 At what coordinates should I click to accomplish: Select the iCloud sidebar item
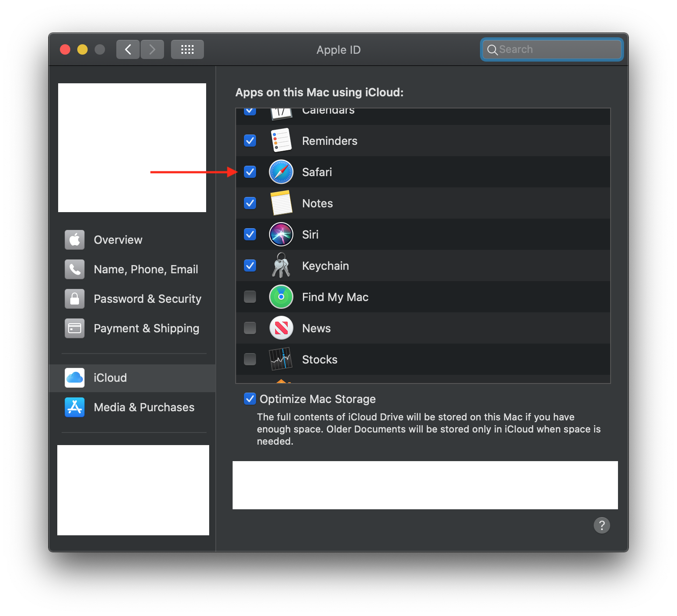132,378
